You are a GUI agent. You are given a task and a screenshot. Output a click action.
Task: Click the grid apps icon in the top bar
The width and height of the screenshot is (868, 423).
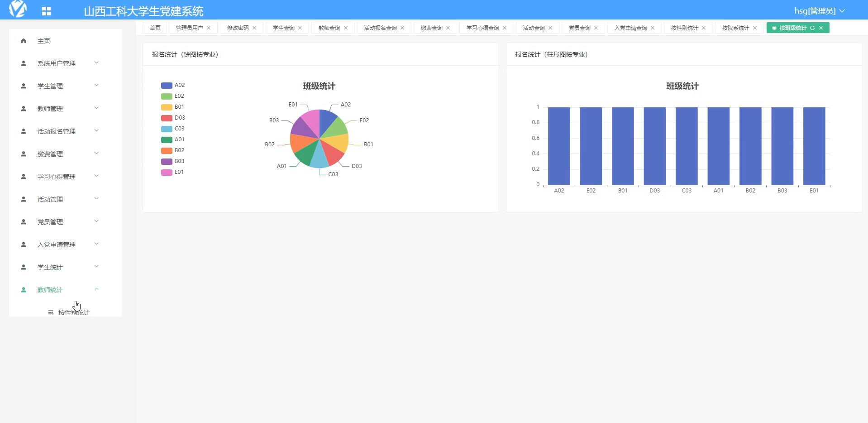pos(47,10)
